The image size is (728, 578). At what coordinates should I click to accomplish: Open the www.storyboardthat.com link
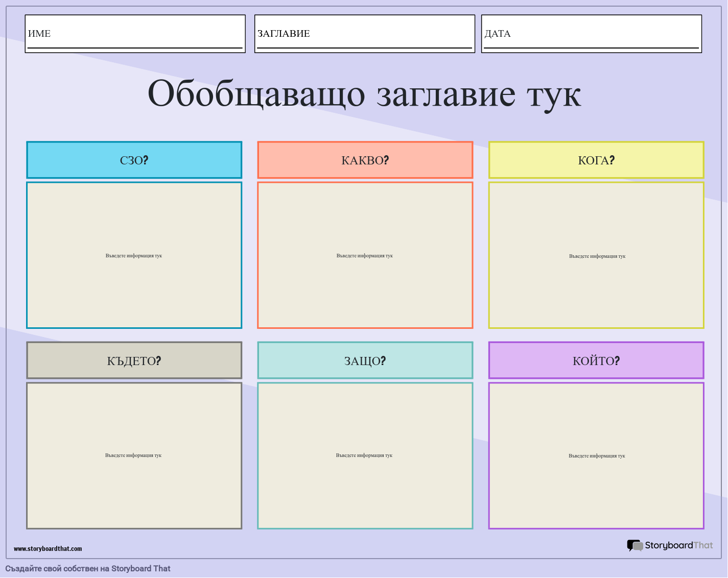tap(48, 549)
